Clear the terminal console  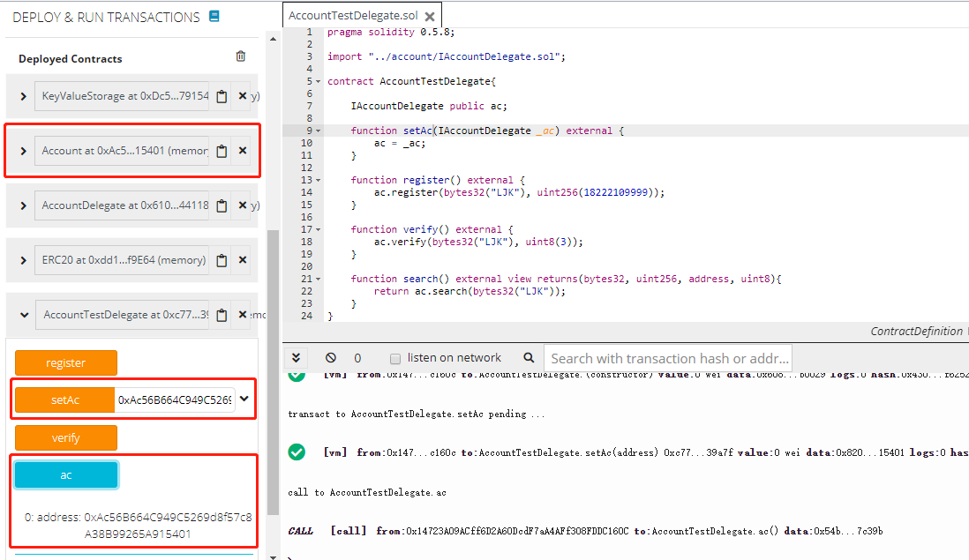(x=331, y=357)
